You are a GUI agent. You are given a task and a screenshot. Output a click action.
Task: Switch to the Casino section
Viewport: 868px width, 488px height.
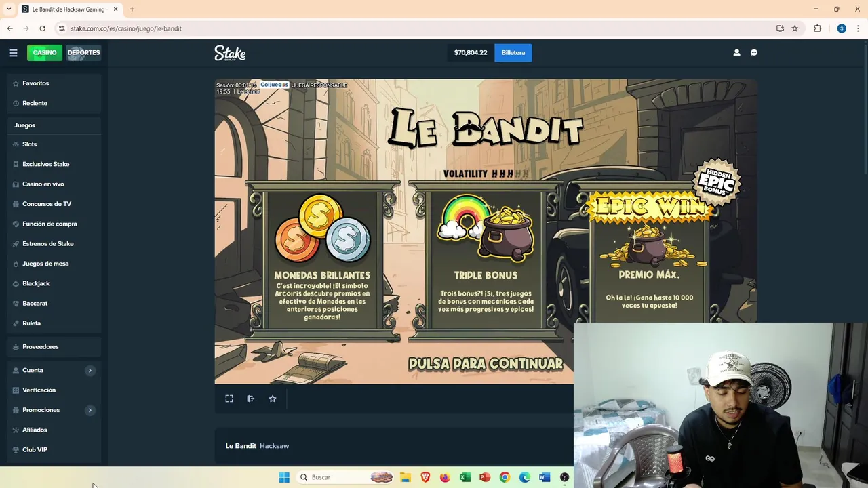[45, 52]
